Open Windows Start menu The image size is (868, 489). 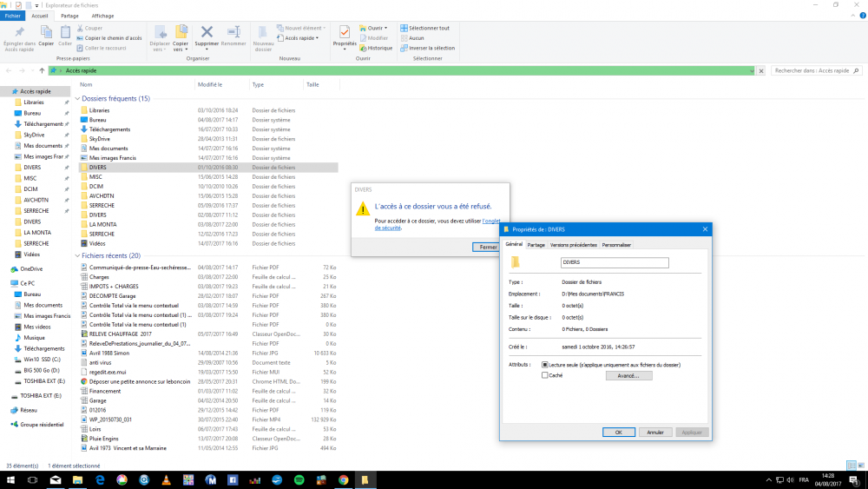10,479
